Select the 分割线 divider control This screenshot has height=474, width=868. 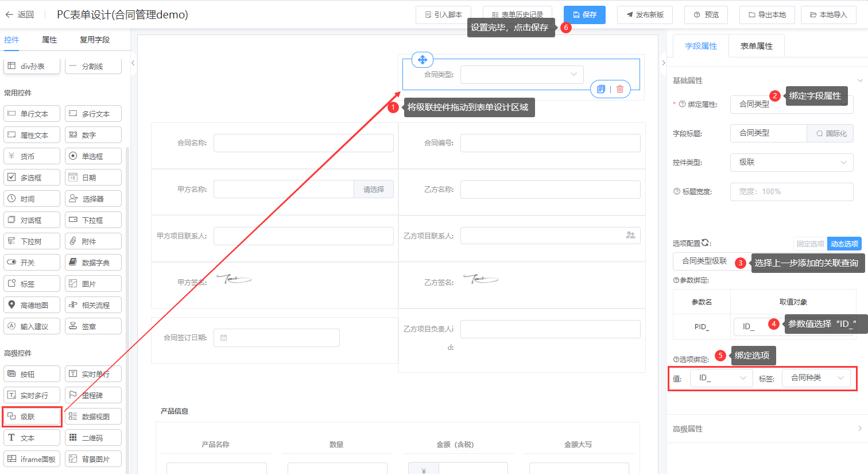coord(93,66)
